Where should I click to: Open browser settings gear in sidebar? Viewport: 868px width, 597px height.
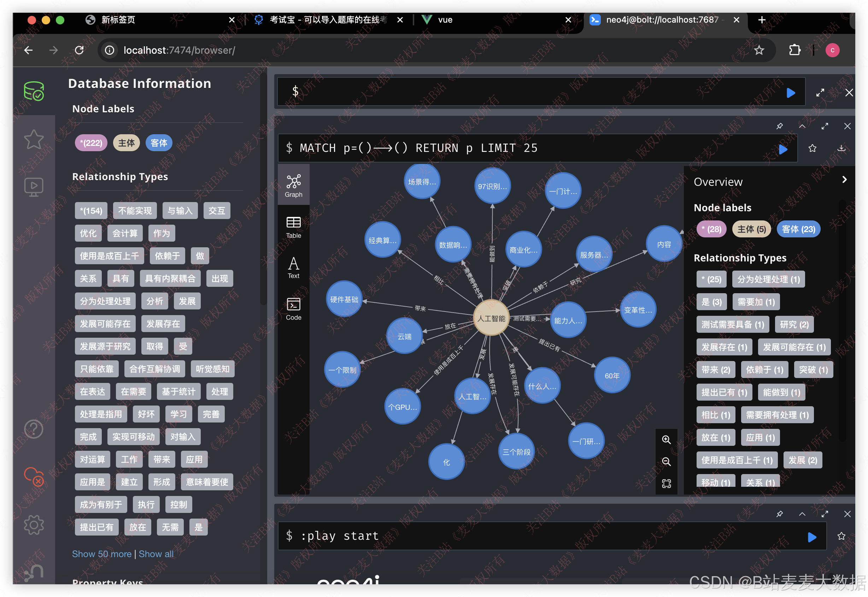tap(34, 525)
